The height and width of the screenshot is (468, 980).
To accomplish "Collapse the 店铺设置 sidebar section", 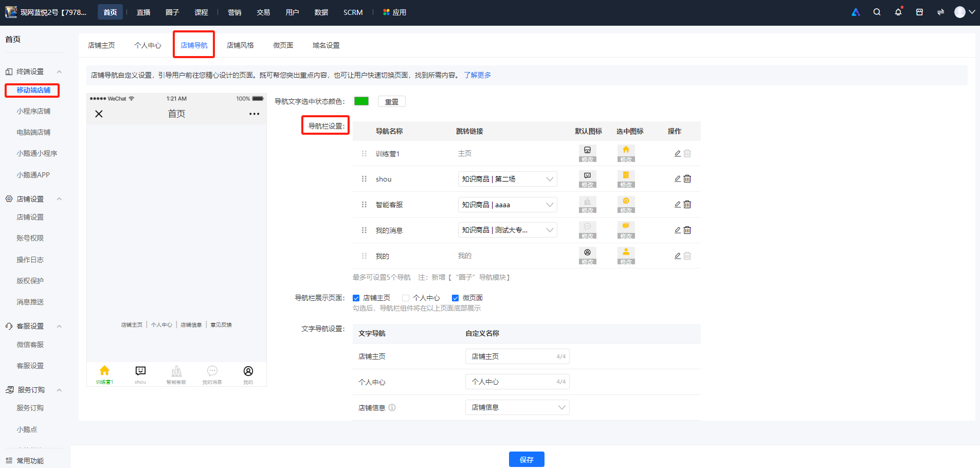I will click(59, 199).
